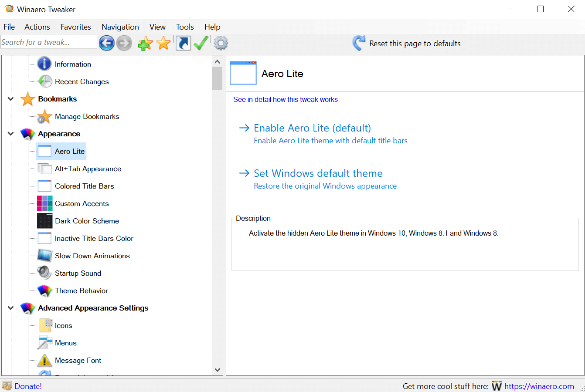Click Reset this page to defaults

(x=414, y=44)
